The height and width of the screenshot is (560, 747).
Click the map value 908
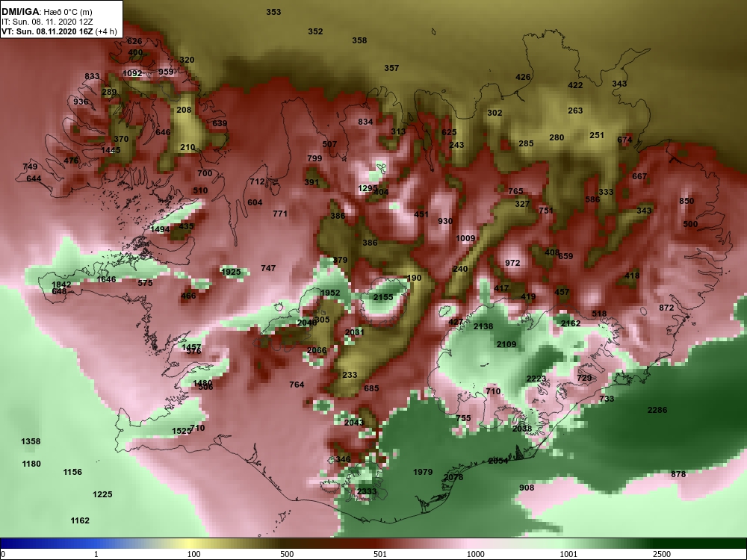527,488
